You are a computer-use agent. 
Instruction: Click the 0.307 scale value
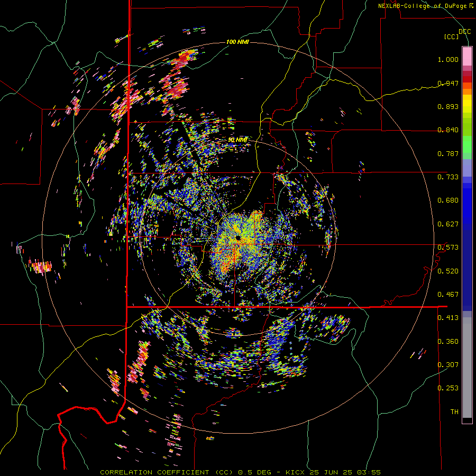click(448, 365)
